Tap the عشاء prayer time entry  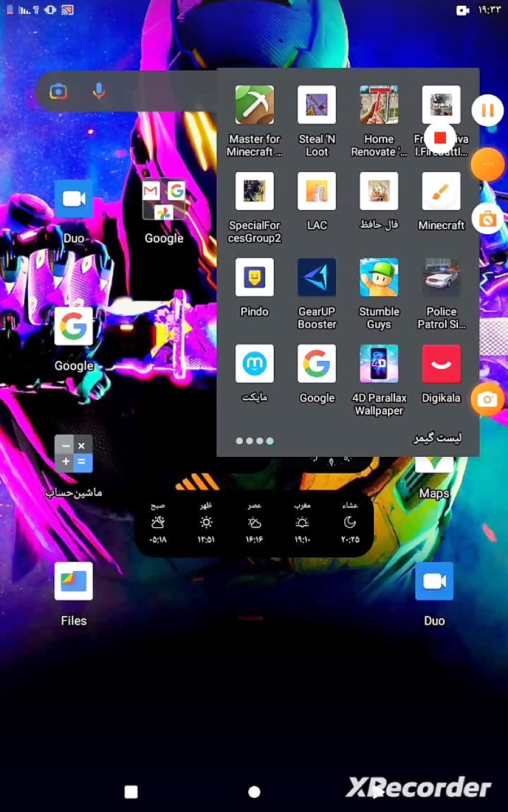[x=350, y=522]
